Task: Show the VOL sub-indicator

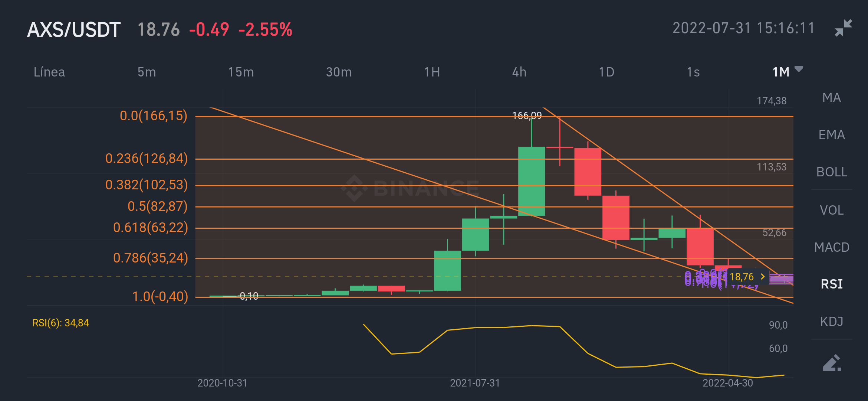Action: coord(831,210)
